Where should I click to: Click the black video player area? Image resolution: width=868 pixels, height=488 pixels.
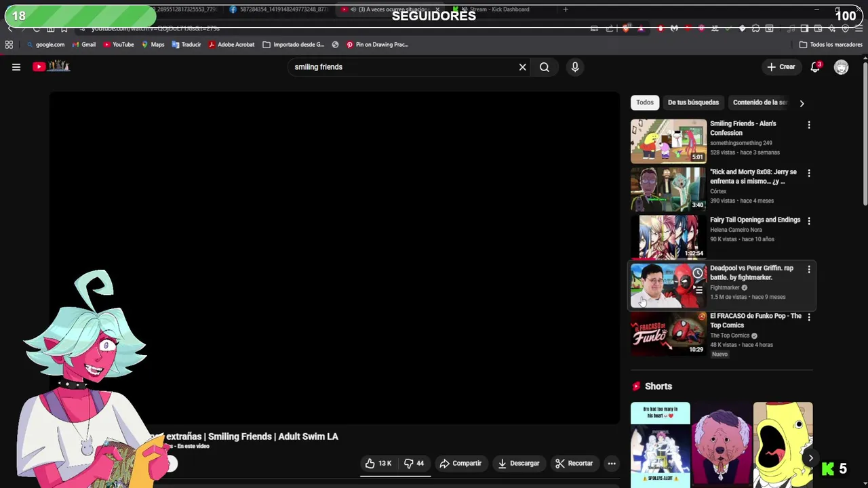334,258
